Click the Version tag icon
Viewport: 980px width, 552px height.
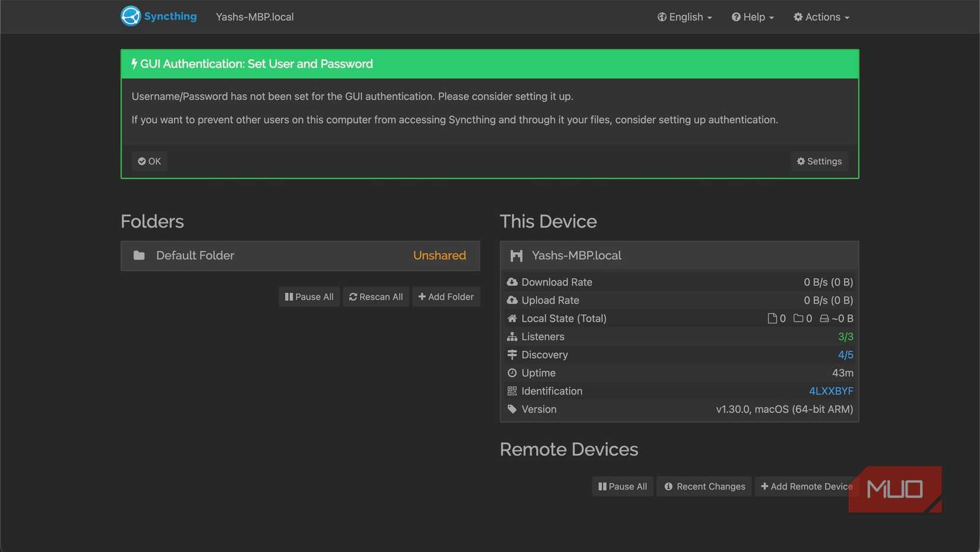512,409
